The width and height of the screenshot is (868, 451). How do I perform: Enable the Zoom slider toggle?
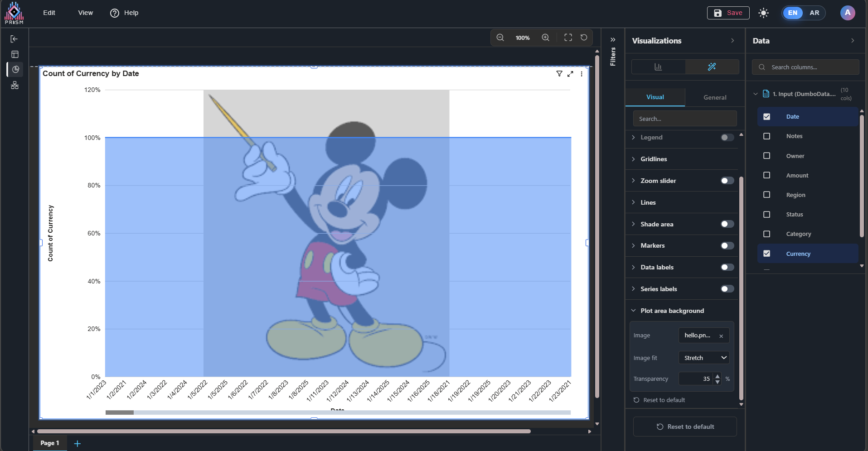727,181
